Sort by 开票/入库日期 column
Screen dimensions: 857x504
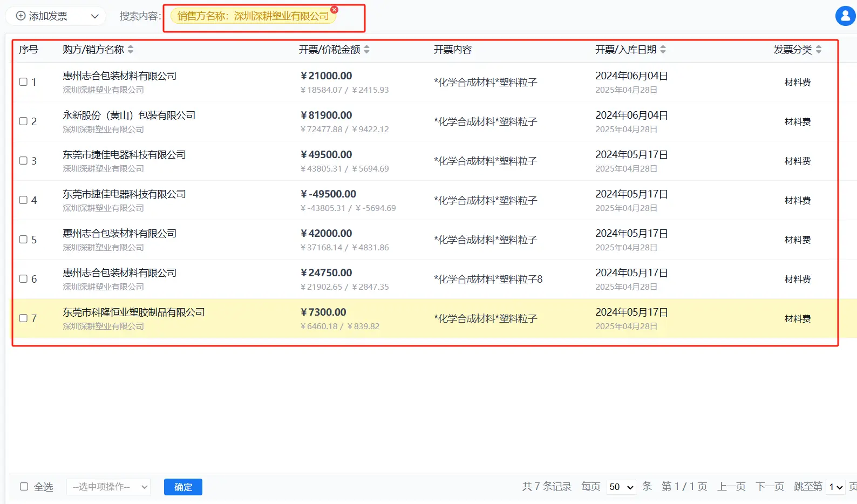coord(663,50)
